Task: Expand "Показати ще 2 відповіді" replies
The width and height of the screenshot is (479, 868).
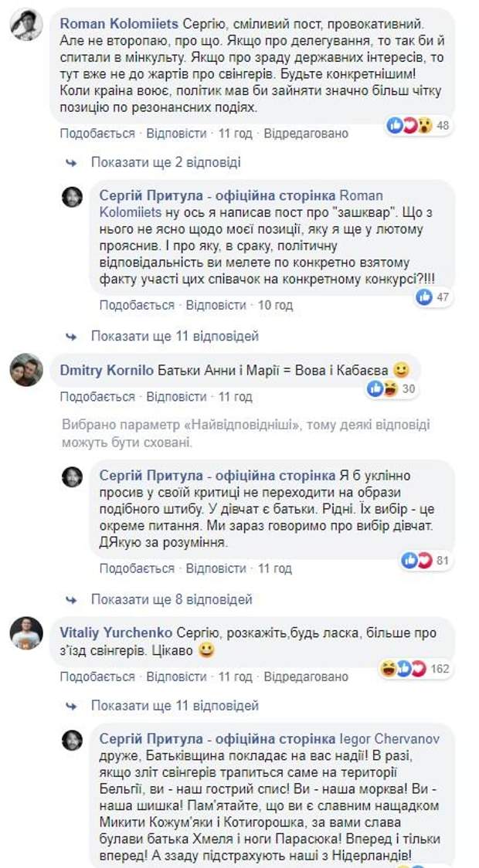Action: [165, 163]
